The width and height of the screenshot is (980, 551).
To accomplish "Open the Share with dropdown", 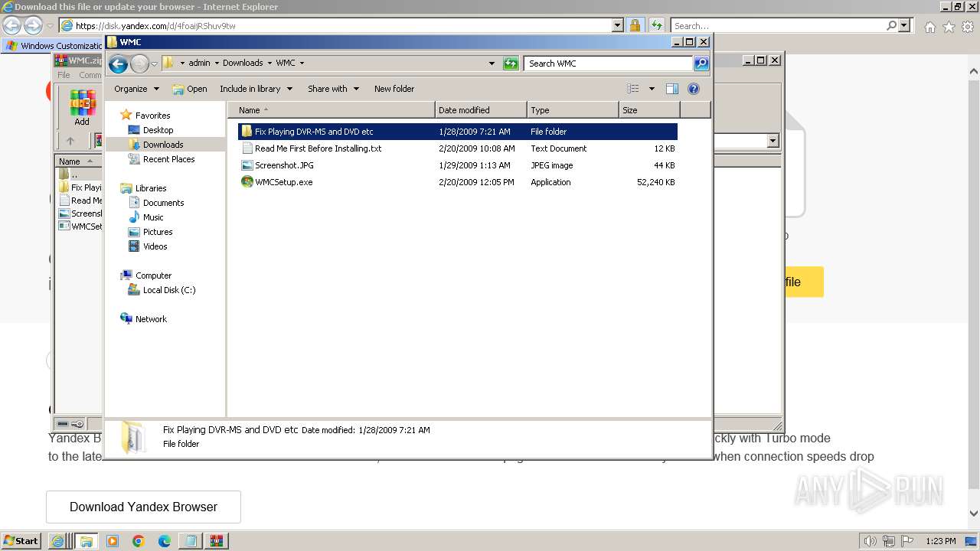I will click(x=333, y=89).
